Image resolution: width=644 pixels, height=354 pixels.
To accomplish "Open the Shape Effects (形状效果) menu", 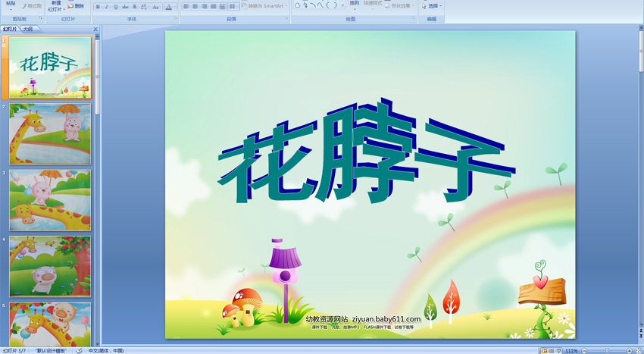I will [x=399, y=6].
